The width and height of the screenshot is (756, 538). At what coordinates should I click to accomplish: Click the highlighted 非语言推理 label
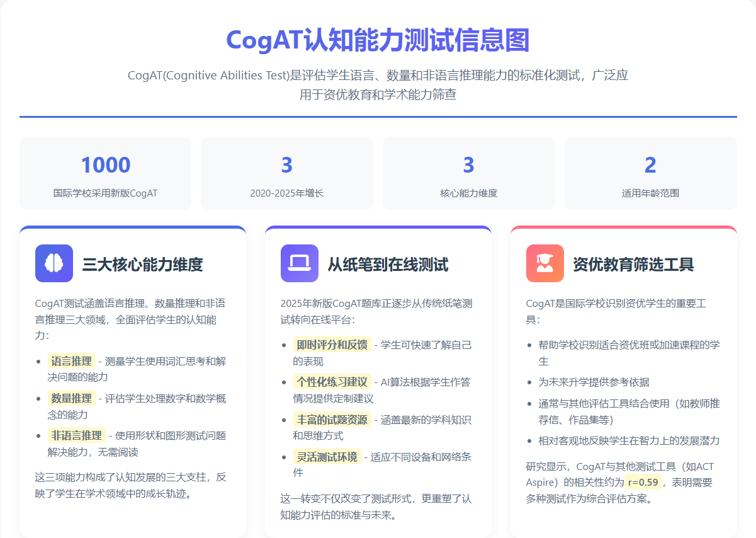coord(76,435)
